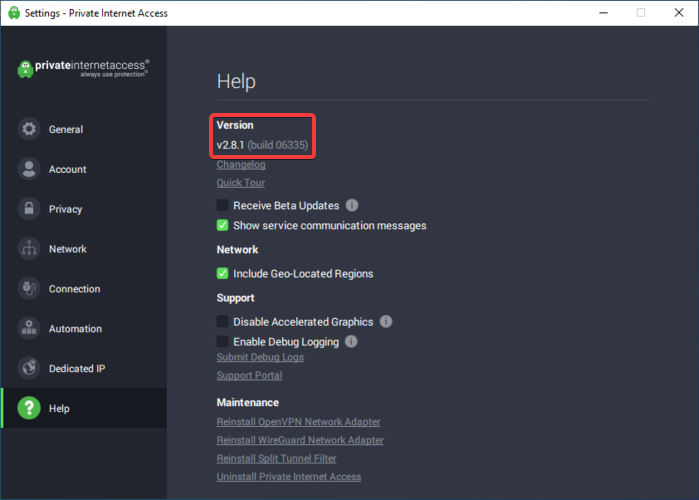Image resolution: width=699 pixels, height=500 pixels.
Task: Click the Submit Debug Logs link
Action: tap(260, 357)
